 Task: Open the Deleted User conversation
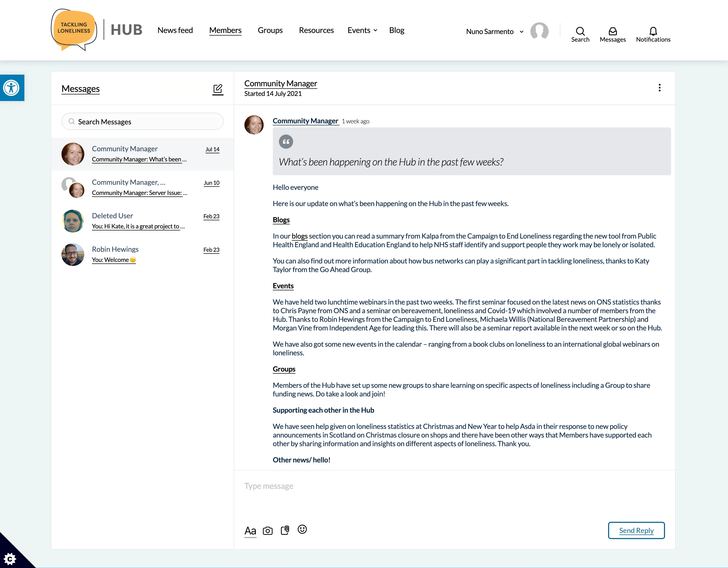[142, 221]
